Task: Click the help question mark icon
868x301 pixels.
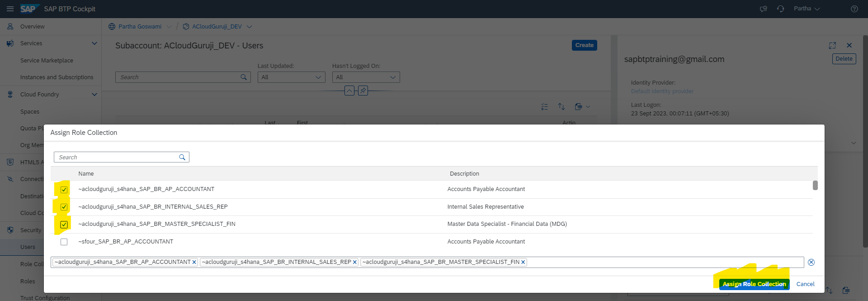Action: point(854,9)
